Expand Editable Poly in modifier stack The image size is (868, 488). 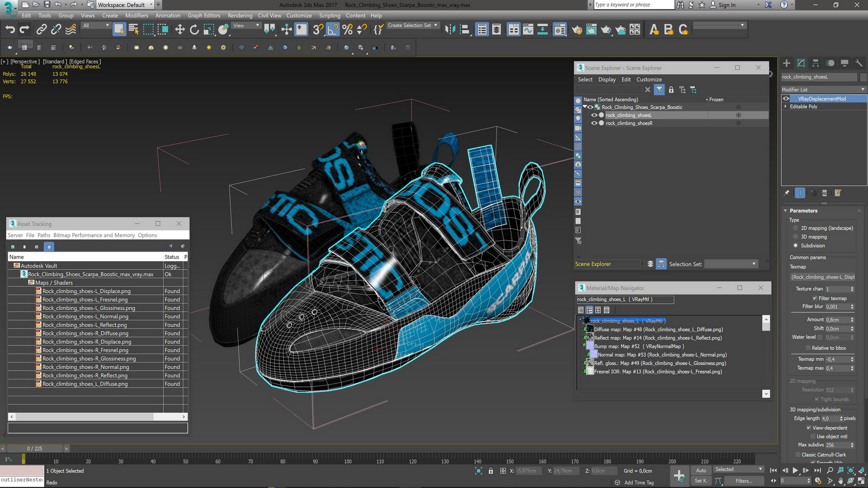pyautogui.click(x=786, y=107)
